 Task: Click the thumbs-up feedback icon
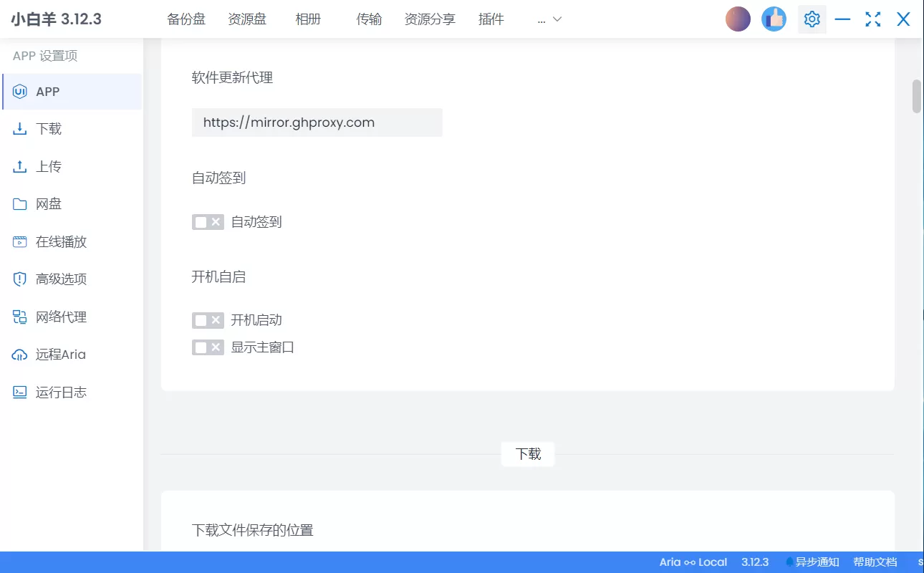pyautogui.click(x=774, y=19)
